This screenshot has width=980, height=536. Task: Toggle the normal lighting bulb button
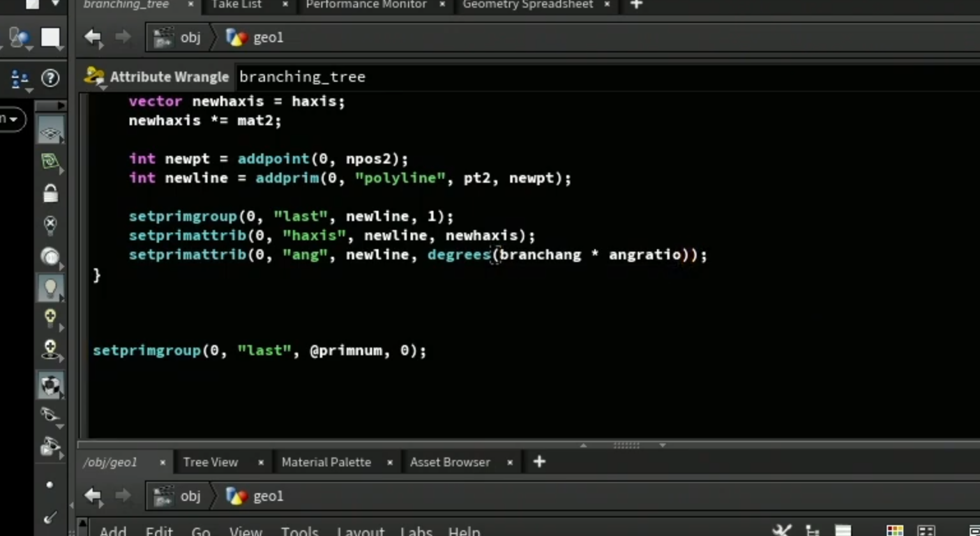pyautogui.click(x=50, y=287)
